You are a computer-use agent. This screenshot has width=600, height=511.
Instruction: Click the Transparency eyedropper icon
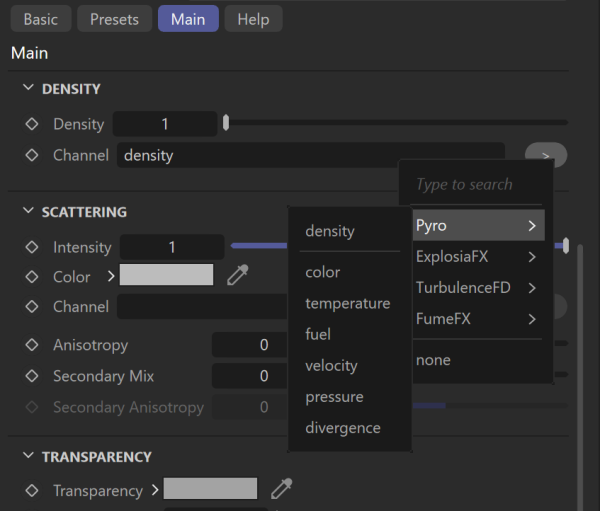point(282,489)
